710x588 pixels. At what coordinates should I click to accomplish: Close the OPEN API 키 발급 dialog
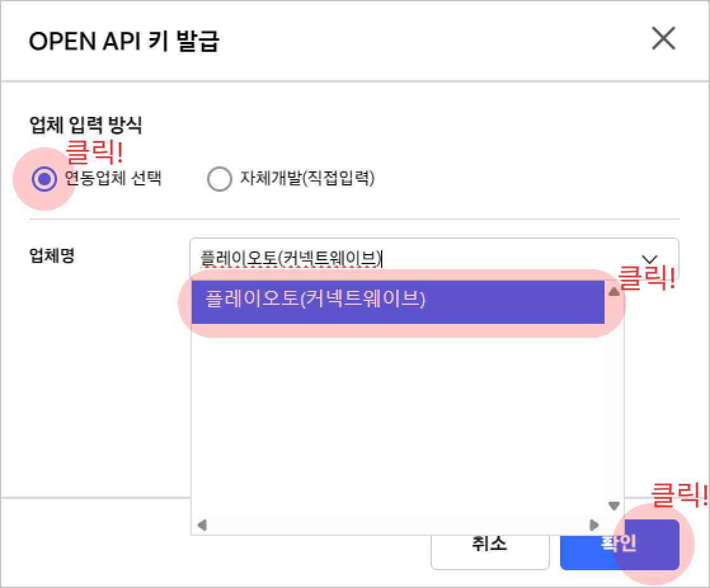click(x=664, y=39)
